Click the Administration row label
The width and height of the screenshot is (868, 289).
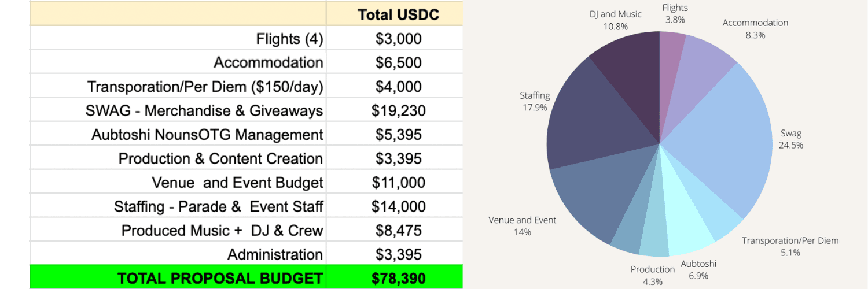[275, 254]
